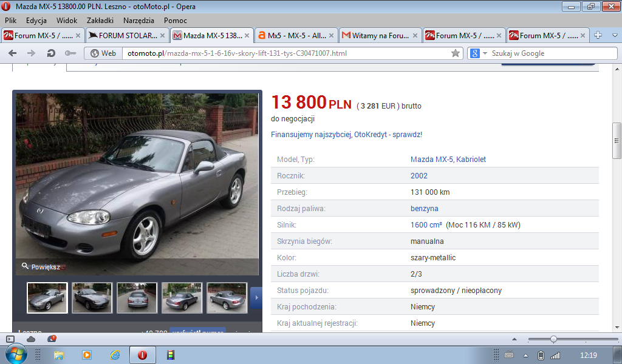
Task: Bookmark this page with the star icon
Action: pos(456,53)
